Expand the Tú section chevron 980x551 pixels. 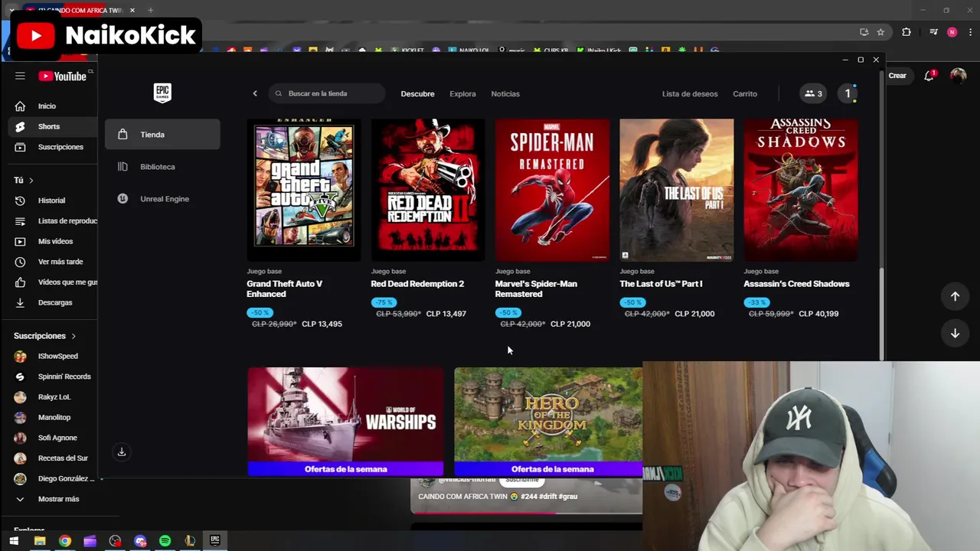click(x=31, y=181)
